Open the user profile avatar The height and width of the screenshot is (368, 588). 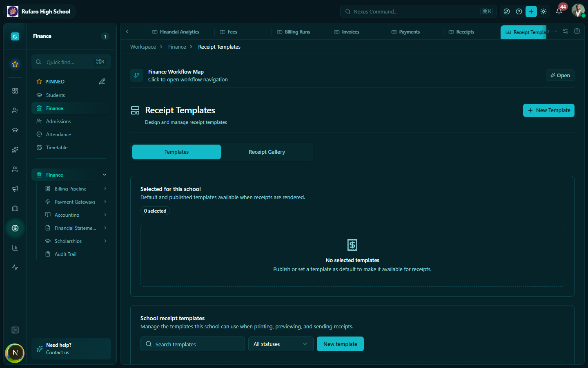tap(578, 11)
